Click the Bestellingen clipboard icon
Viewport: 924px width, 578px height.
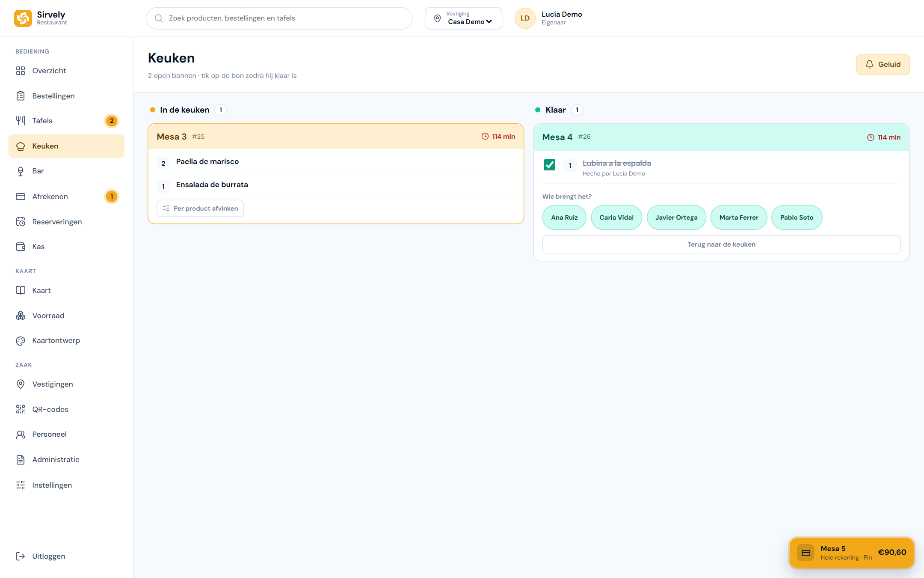pos(21,96)
